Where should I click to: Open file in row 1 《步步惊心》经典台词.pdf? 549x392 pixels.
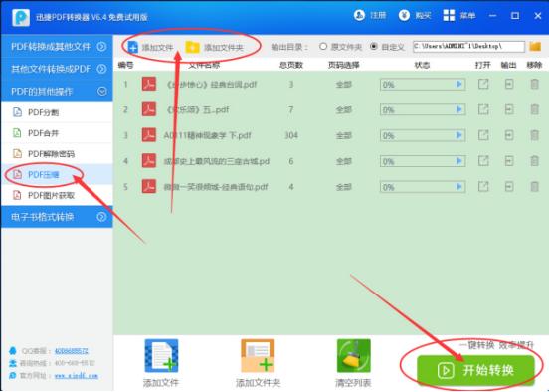click(483, 85)
